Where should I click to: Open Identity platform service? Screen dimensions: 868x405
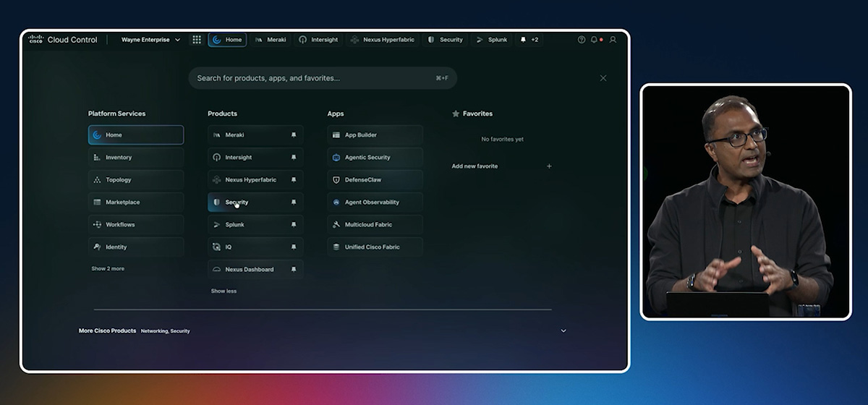[x=136, y=247]
